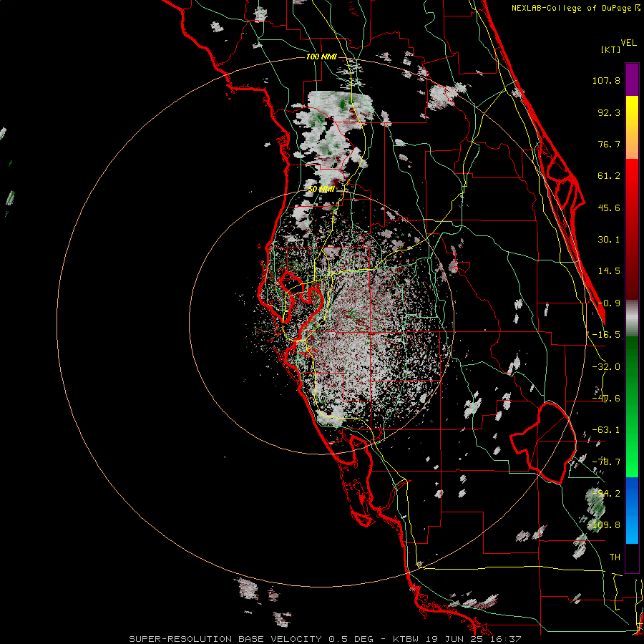The height and width of the screenshot is (644, 644).
Task: Click the -78.7 scale value
Action: click(x=606, y=462)
